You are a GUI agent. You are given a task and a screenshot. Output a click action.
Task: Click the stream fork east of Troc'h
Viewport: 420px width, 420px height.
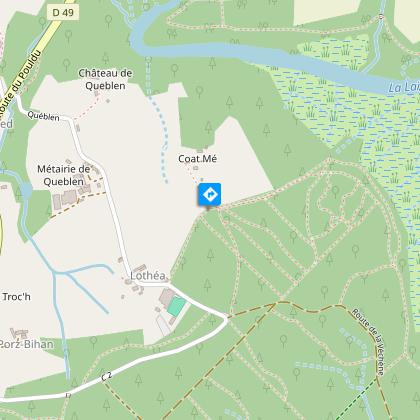(56, 273)
